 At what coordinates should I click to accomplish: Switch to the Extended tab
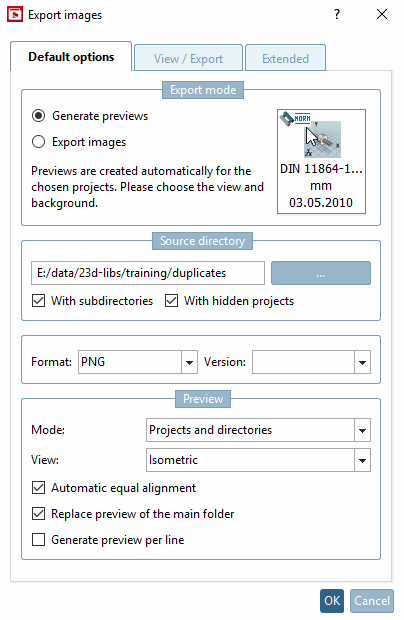[x=285, y=58]
